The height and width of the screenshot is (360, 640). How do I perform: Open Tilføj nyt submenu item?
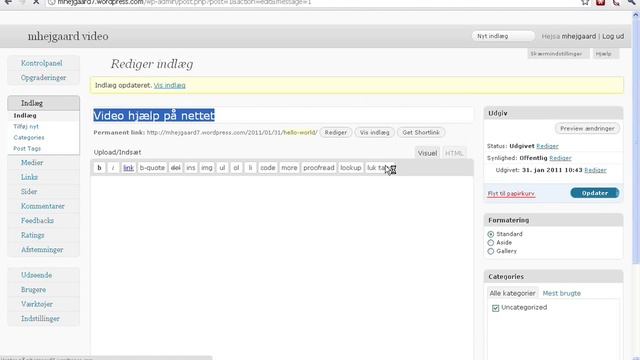point(26,127)
